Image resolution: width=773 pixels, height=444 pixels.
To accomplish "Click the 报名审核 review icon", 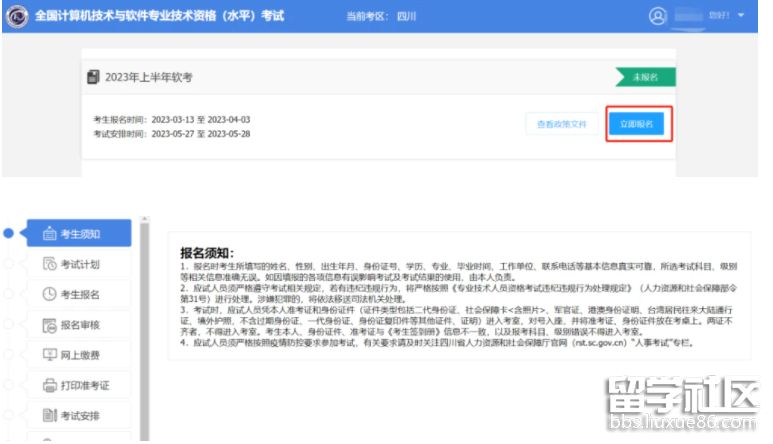I will point(49,325).
